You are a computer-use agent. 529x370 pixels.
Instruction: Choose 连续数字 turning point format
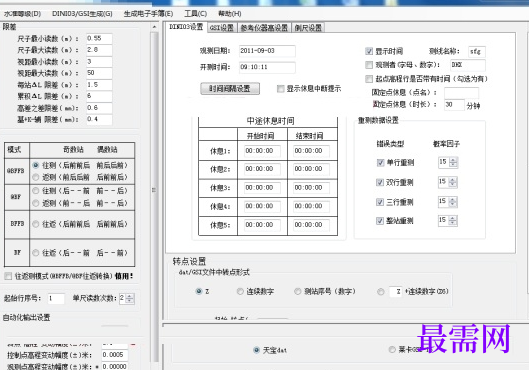click(240, 291)
